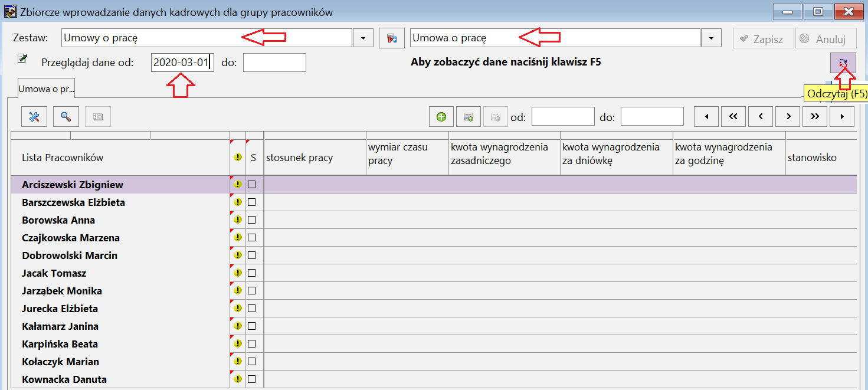Click the small edit pencil icon beside Przeglądaj
This screenshot has width=868, height=390.
point(22,58)
